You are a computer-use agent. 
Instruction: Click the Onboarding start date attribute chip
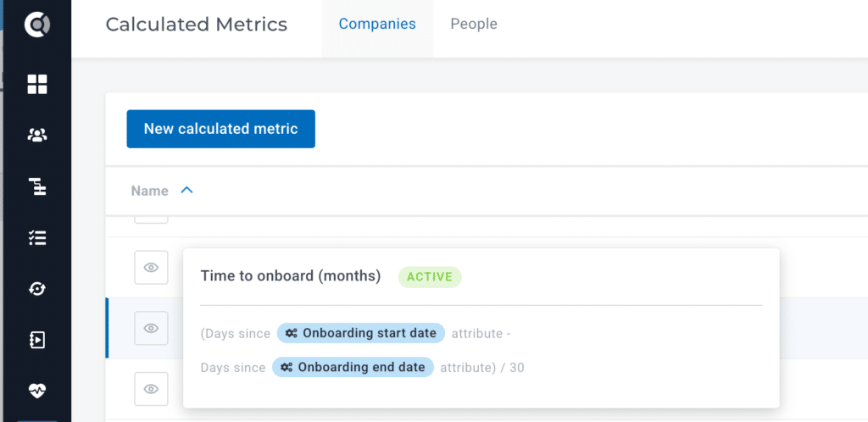point(361,333)
